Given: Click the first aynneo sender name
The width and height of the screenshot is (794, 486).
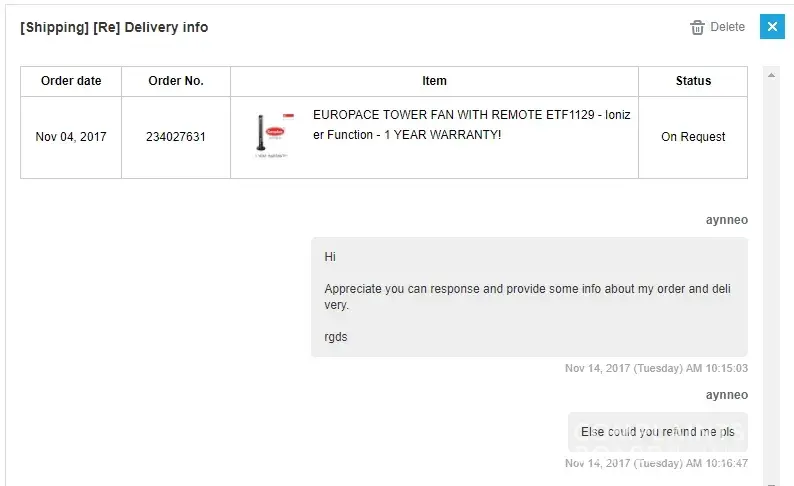Looking at the screenshot, I should click(x=726, y=220).
